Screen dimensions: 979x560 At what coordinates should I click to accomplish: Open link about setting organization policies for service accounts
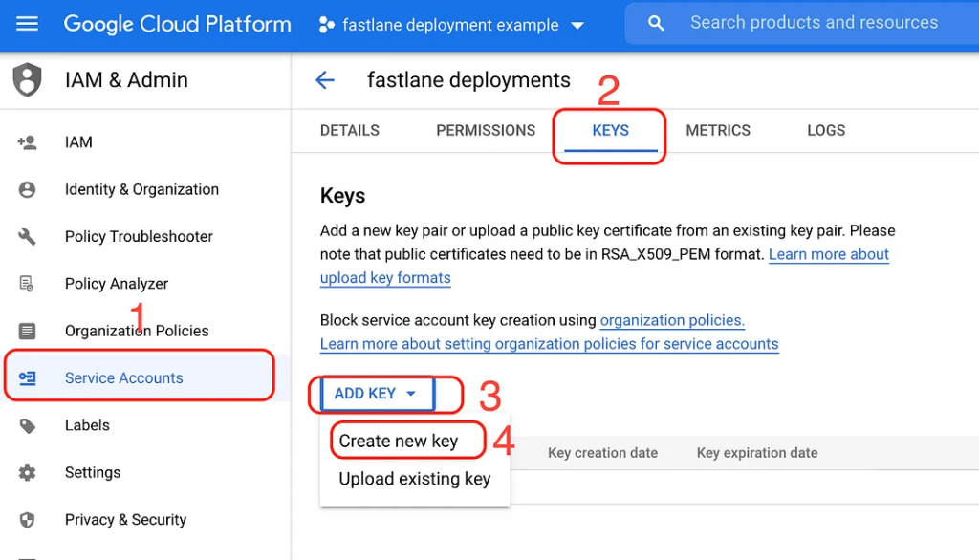550,344
